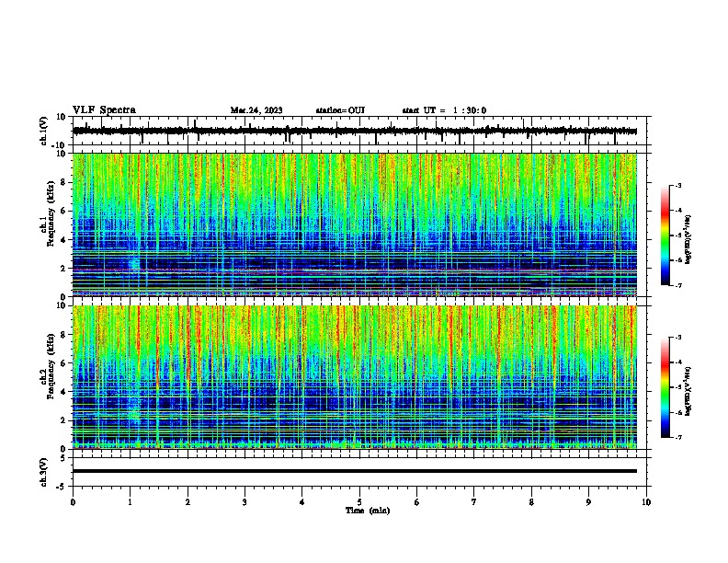Click the ch.2 frequency spectrogram panel
Image resolution: width=728 pixels, height=563 pixels.
coord(355,377)
